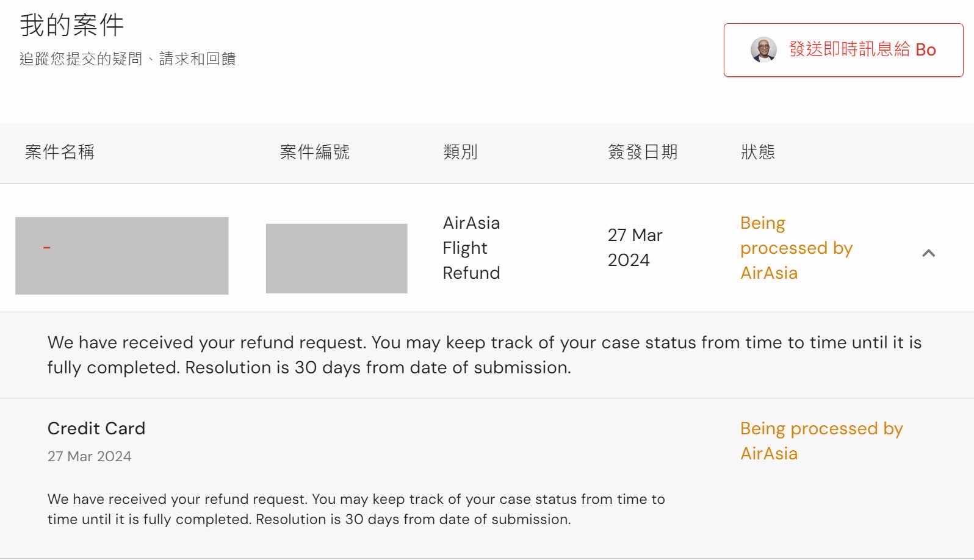974x560 pixels.
Task: Click the 案件編號 column header
Action: pos(314,152)
